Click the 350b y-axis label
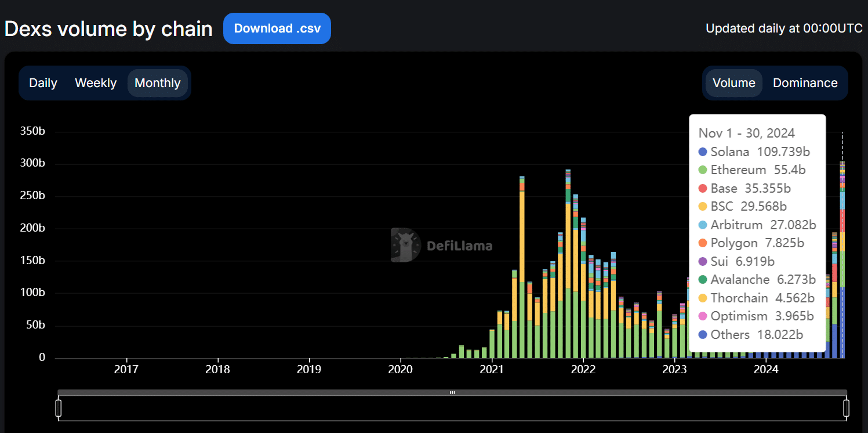This screenshot has width=868, height=433. (x=32, y=131)
